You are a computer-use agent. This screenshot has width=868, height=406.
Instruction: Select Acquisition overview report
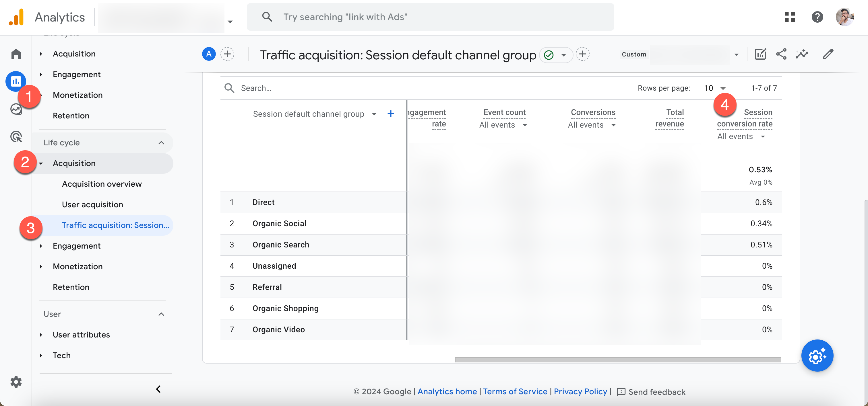[102, 184]
